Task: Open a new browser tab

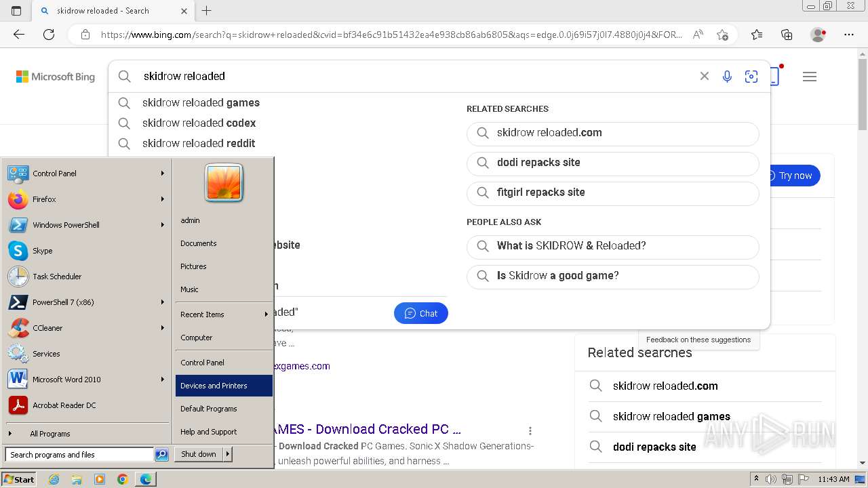Action: (207, 11)
